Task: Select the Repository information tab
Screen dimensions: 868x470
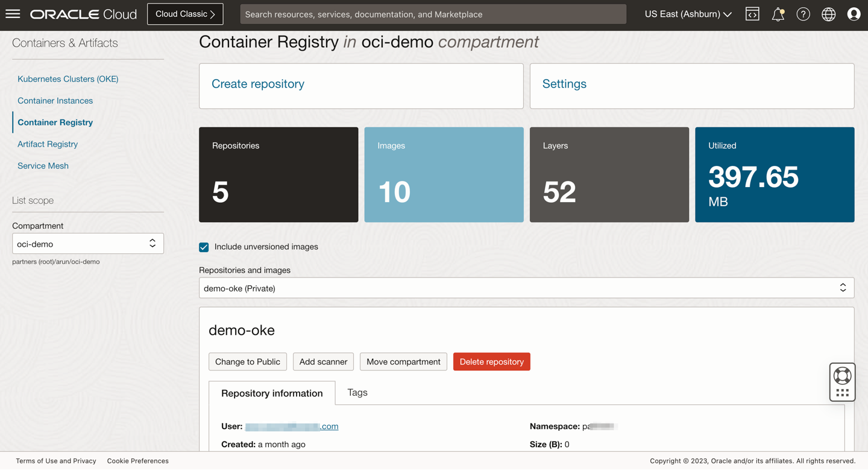Action: [271, 393]
